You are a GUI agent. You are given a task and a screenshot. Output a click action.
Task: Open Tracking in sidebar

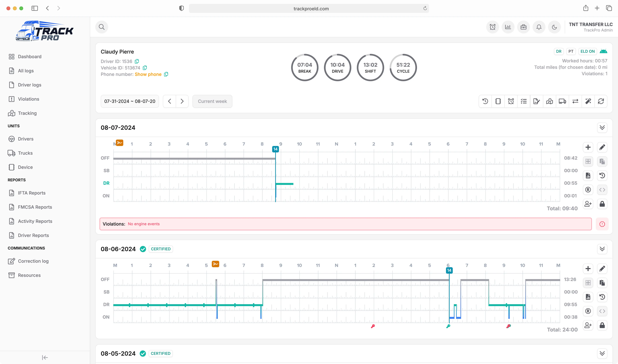tap(27, 113)
